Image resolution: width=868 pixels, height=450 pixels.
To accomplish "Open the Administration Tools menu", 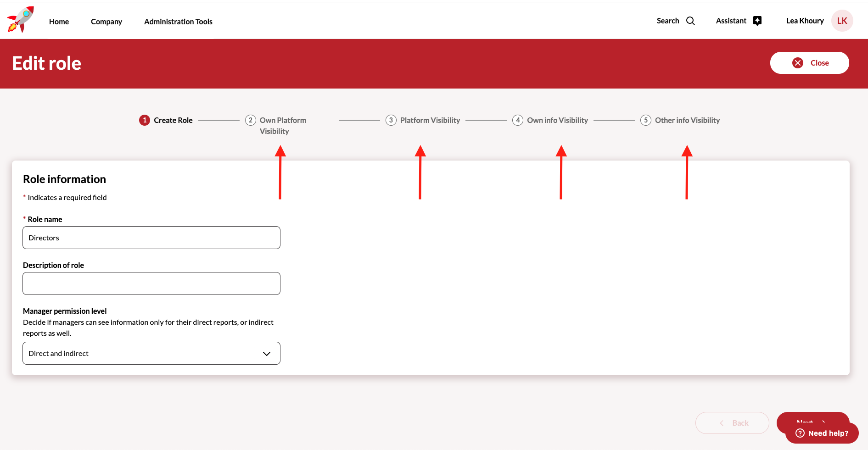I will coord(178,22).
